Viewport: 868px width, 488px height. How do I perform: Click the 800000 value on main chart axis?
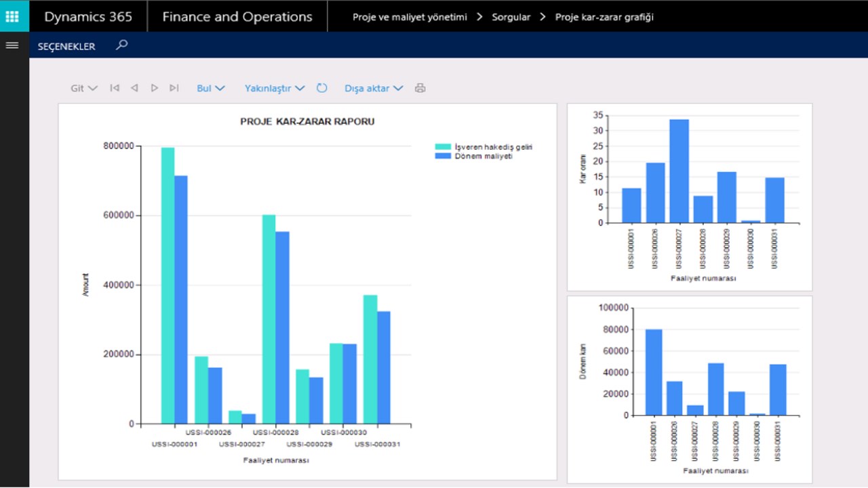(x=119, y=146)
